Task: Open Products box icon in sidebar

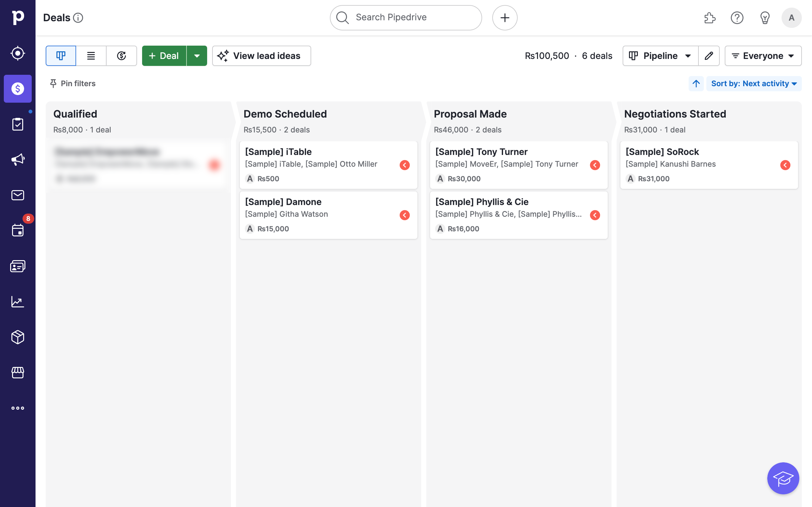Action: pos(17,337)
